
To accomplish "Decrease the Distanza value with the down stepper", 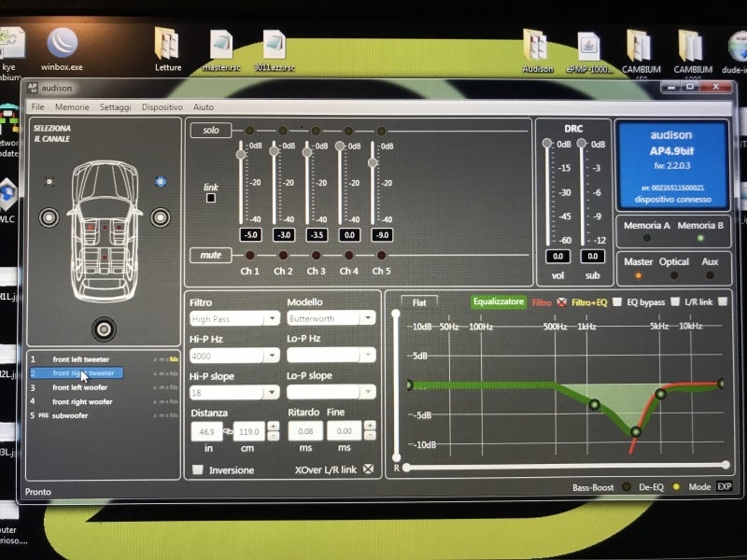I will [274, 436].
